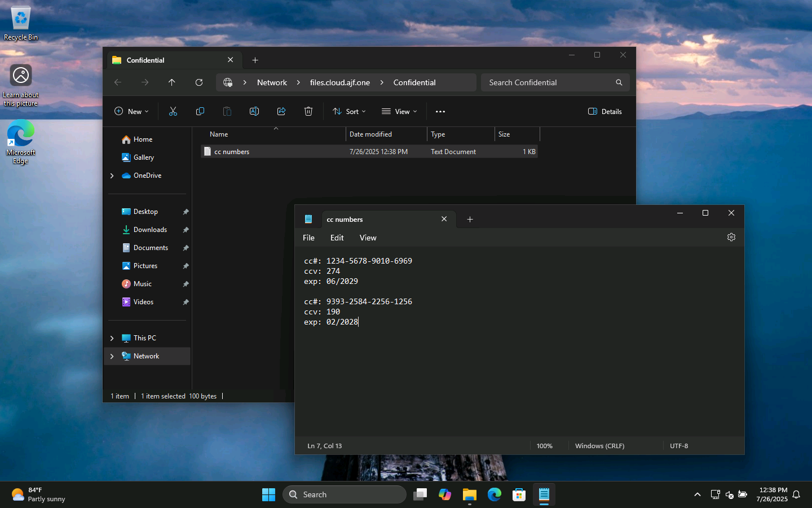Image resolution: width=812 pixels, height=508 pixels.
Task: Delete the file using the trash icon
Action: tap(308, 111)
